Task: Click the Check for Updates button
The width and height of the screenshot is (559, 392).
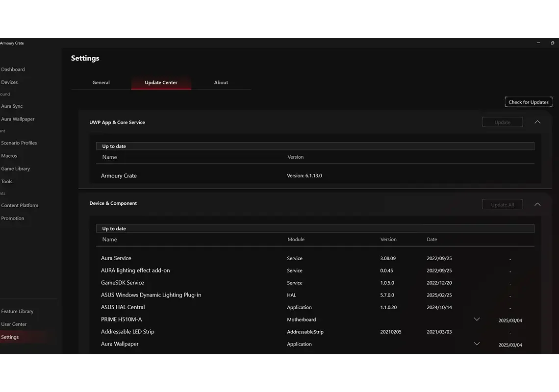Action: [528, 102]
